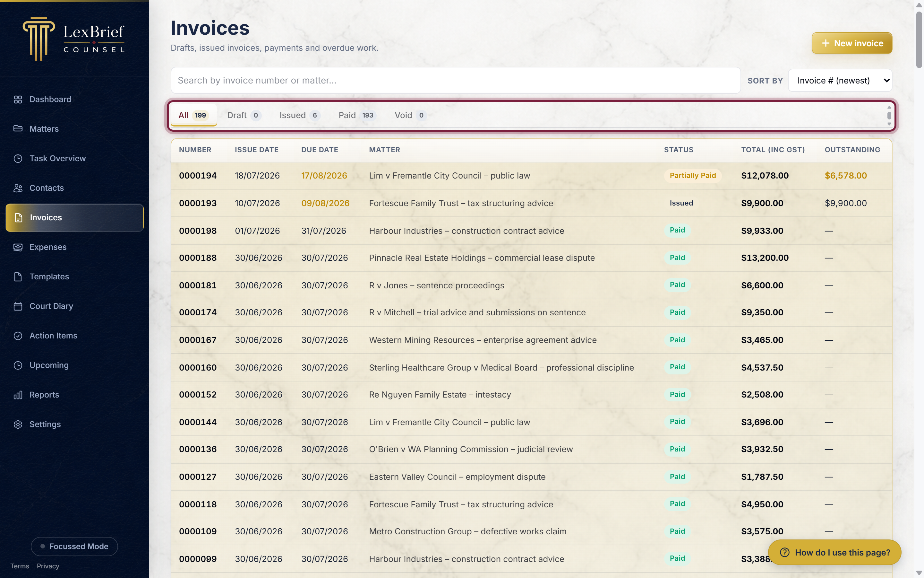
Task: Click the Action Items checkmark icon
Action: pos(18,336)
